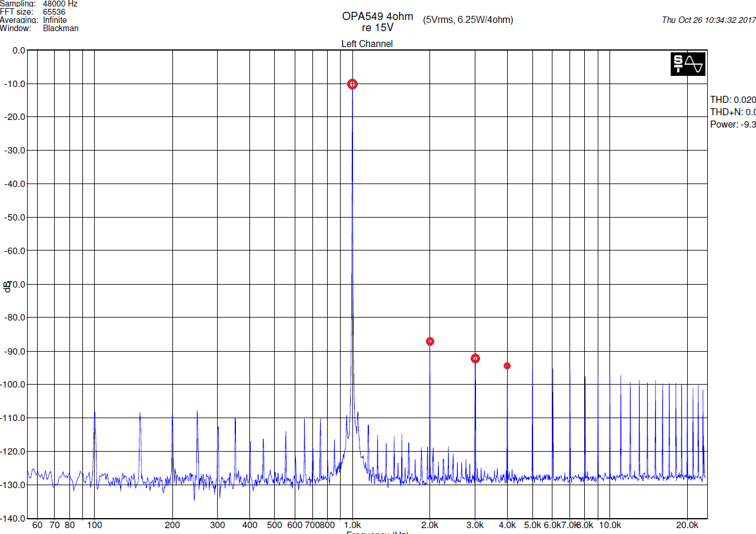Select the 3 kHz harmonic red marker
The height and width of the screenshot is (534, 756).
475,359
